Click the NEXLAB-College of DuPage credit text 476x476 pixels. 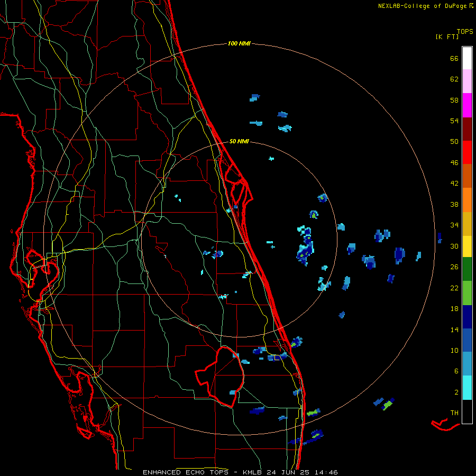426,6
